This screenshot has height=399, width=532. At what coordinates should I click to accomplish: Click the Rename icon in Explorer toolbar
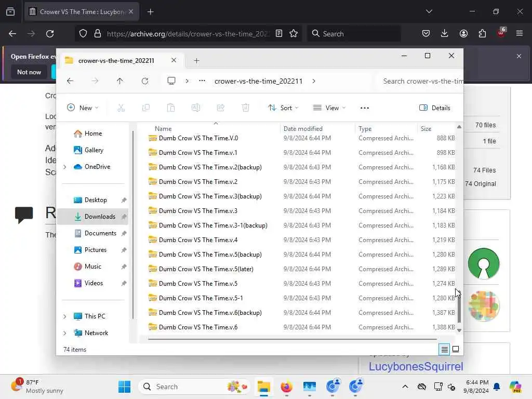[x=196, y=108]
